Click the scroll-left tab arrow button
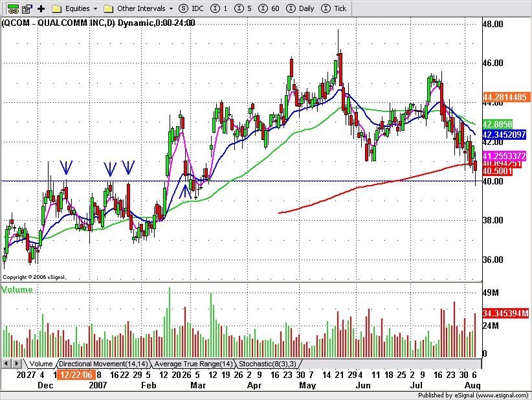Image resolution: width=532 pixels, height=400 pixels. pos(6,364)
